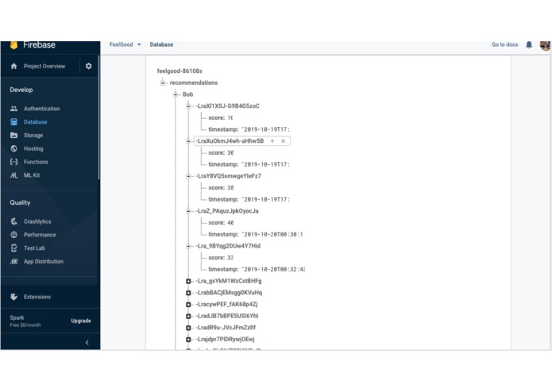Open the user account avatar

point(545,45)
